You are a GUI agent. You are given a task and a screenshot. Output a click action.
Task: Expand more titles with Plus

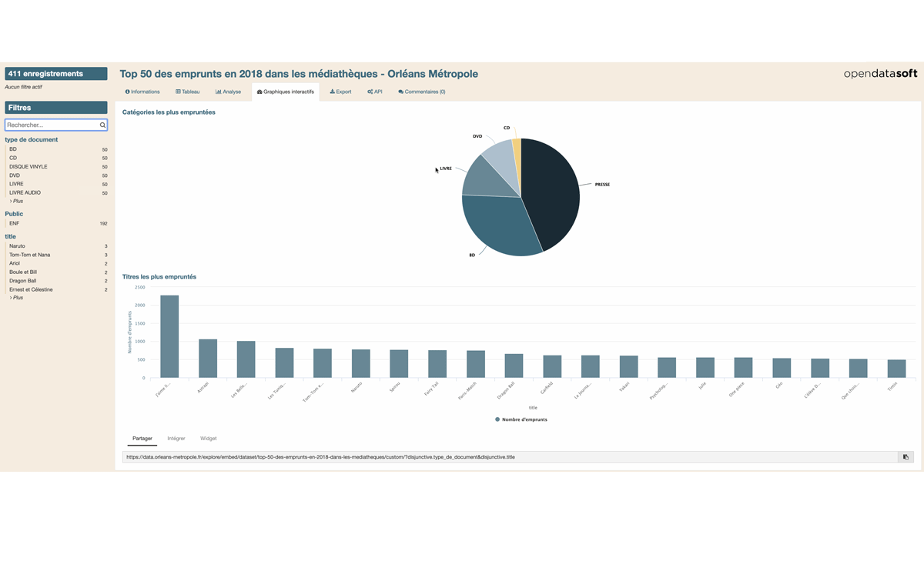tap(16, 298)
